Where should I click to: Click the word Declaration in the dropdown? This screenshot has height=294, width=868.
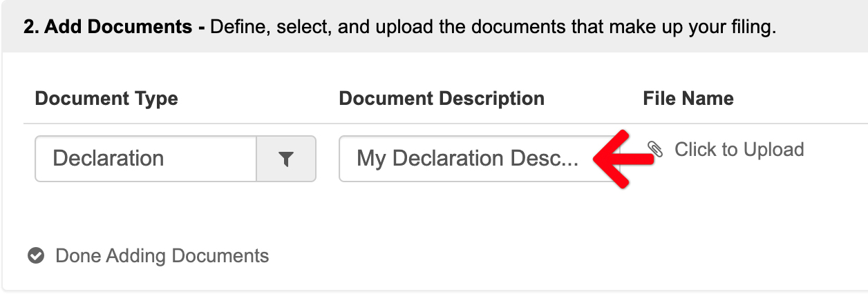tap(108, 159)
